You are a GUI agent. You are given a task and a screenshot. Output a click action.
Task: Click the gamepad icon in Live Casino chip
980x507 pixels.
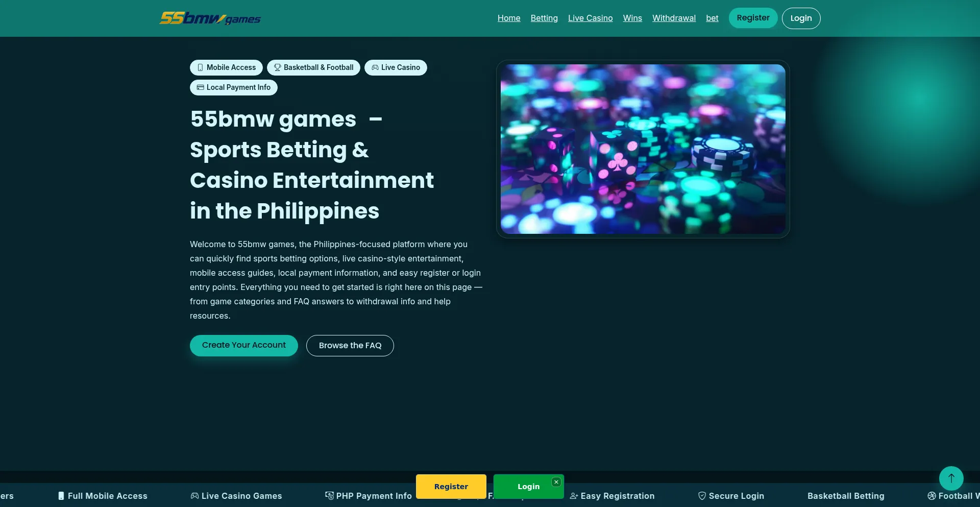(x=375, y=67)
